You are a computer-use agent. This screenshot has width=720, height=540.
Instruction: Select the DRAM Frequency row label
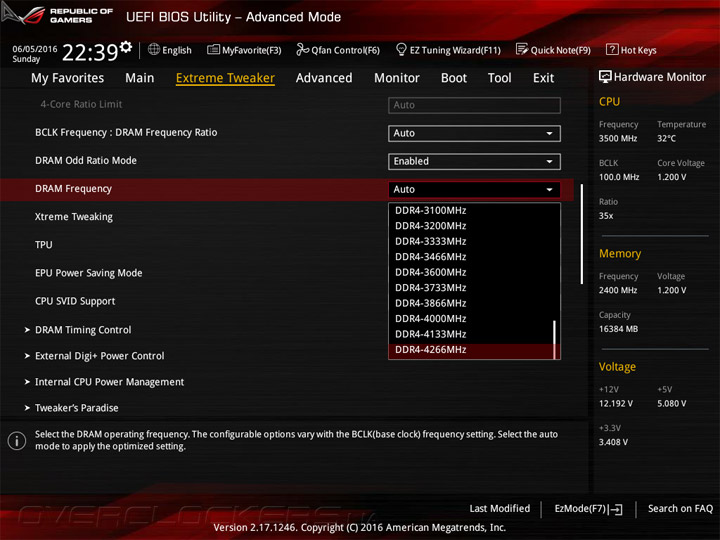click(x=73, y=189)
